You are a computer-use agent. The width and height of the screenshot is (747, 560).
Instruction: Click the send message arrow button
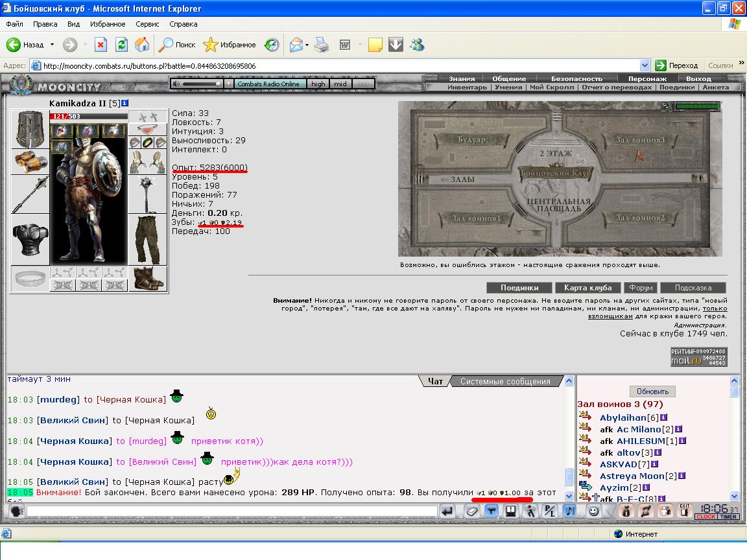[447, 511]
